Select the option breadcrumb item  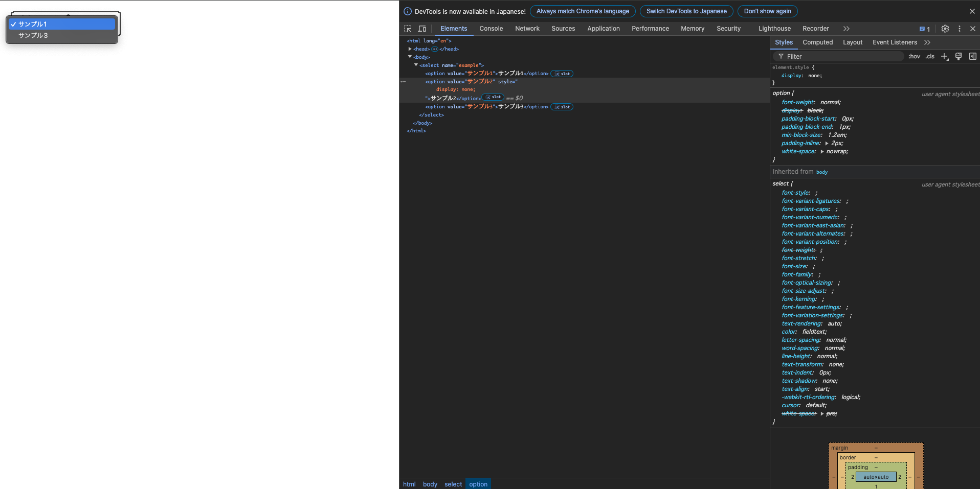[478, 484]
